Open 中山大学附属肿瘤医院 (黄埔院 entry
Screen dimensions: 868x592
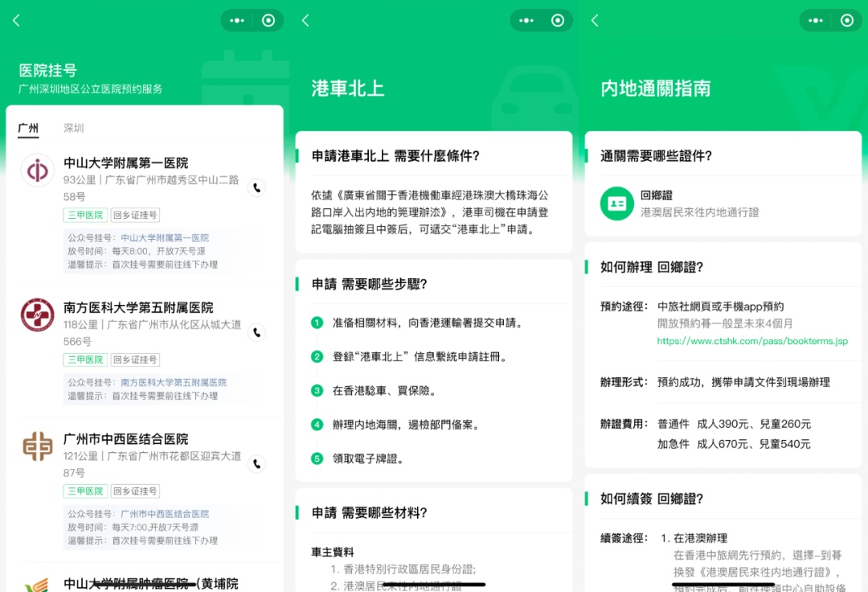point(150,583)
